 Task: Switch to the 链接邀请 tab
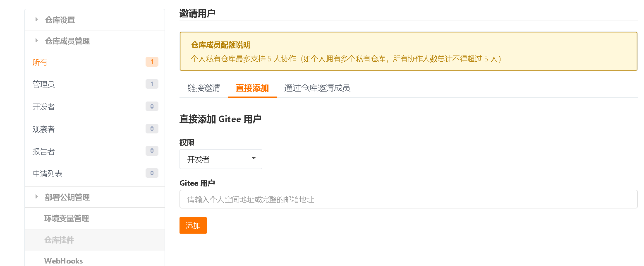point(203,88)
